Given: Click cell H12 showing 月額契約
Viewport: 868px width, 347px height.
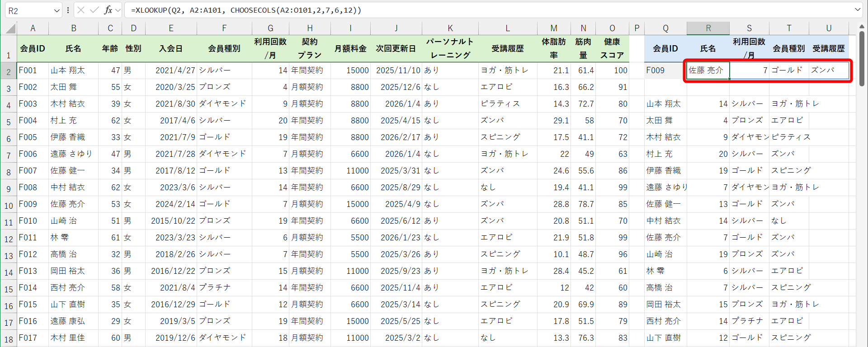Looking at the screenshot, I should point(310,238).
